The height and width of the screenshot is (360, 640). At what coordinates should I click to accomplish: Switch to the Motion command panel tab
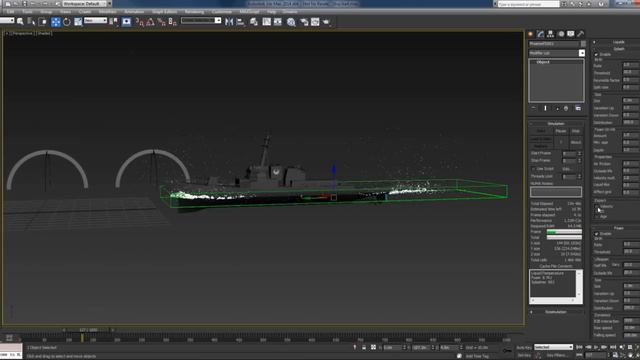561,34
